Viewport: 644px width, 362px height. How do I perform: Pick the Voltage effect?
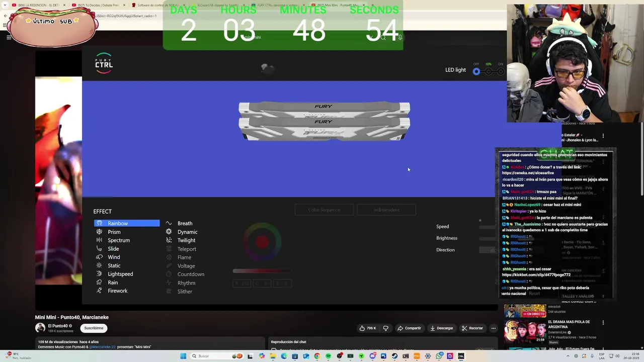186,266
